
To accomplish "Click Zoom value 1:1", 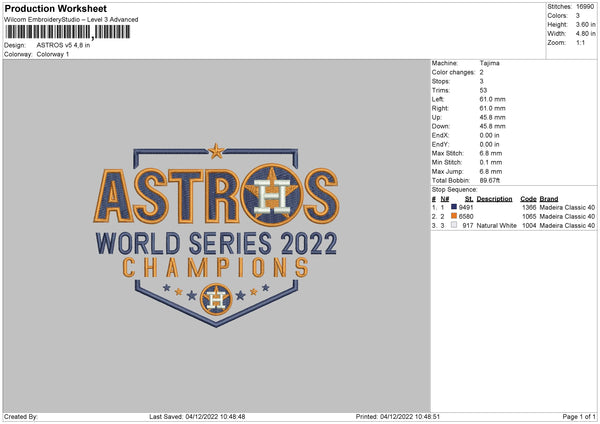I will 580,43.
